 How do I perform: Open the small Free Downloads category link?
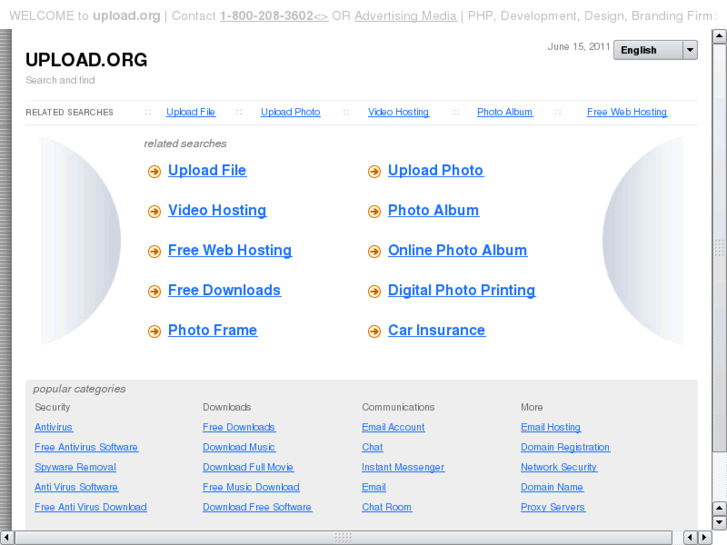(239, 427)
